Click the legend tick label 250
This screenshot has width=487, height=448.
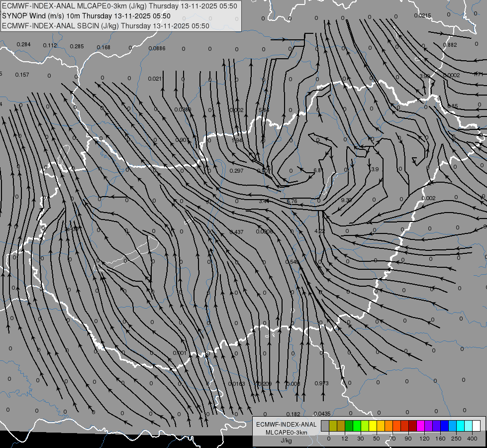(x=456, y=439)
